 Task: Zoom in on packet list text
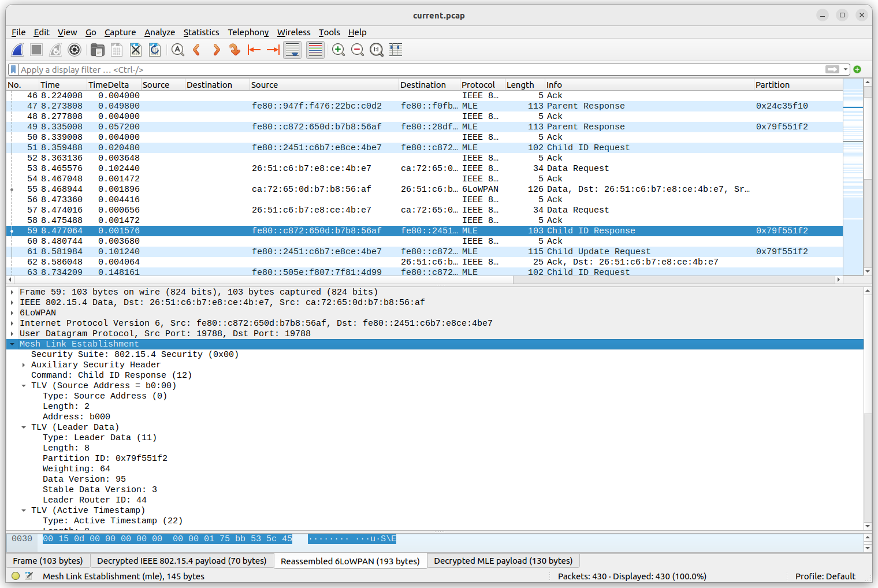click(x=338, y=50)
